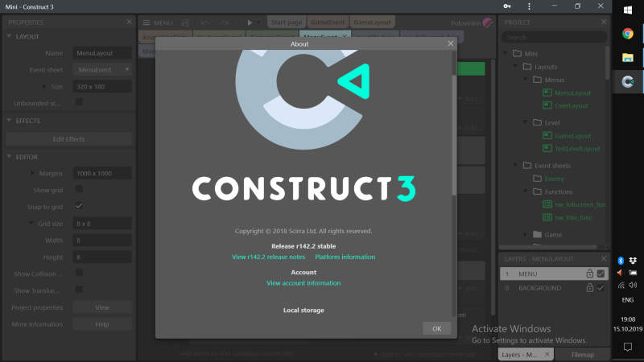Click the Game folder icon in project tree

pos(537,234)
